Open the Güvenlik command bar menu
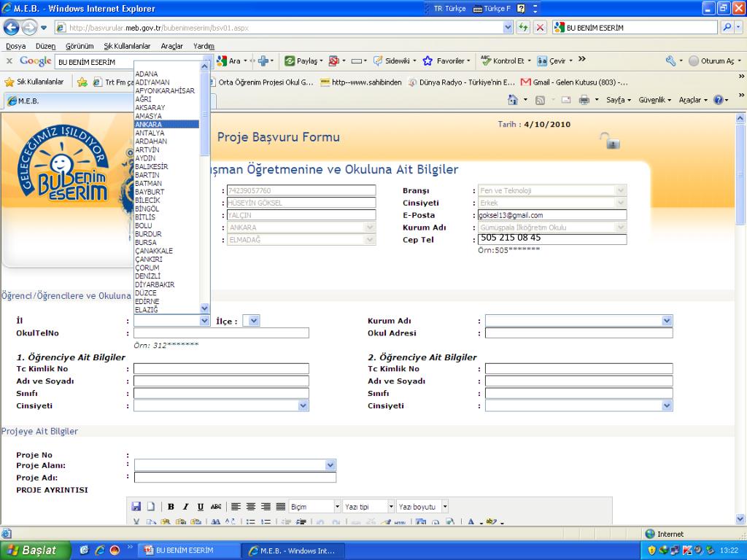Viewport: 747px width, 560px height. click(654, 100)
